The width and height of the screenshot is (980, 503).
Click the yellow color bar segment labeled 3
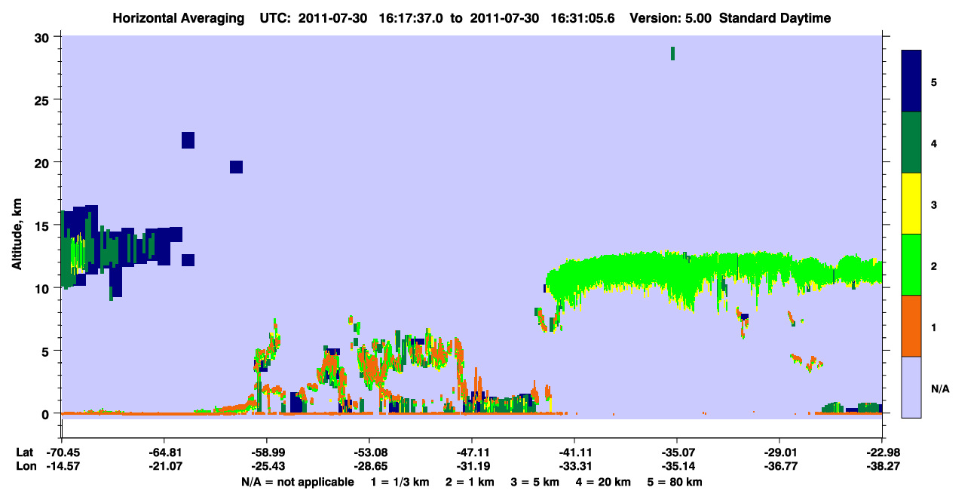pos(911,204)
